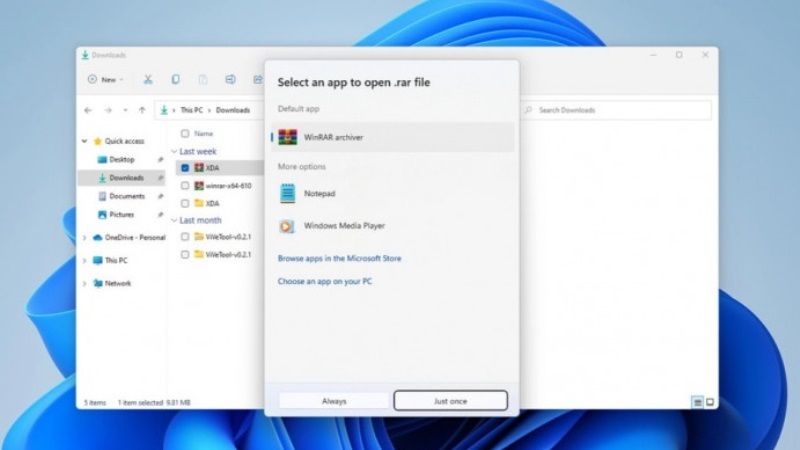The width and height of the screenshot is (800, 450).
Task: Open the New item menu button
Action: tap(106, 80)
